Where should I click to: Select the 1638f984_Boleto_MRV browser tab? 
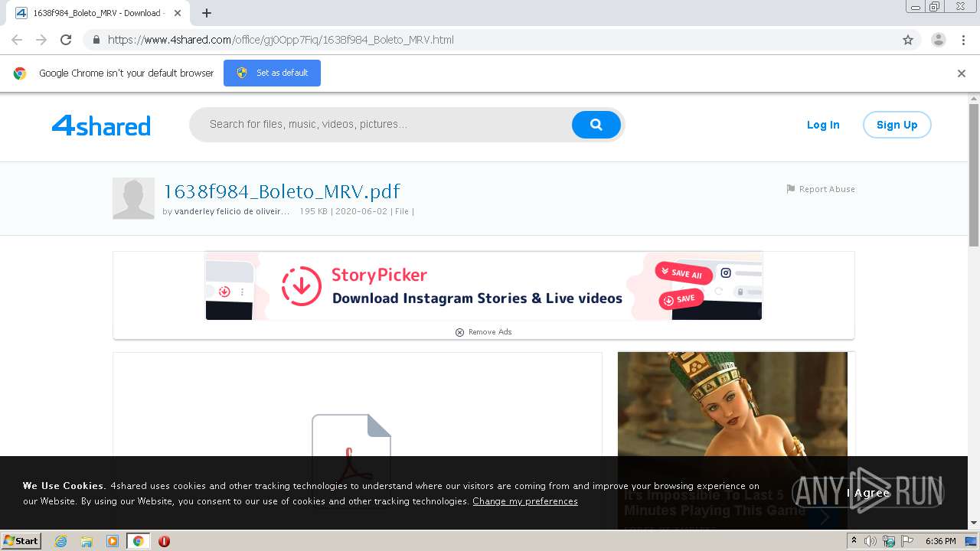98,13
